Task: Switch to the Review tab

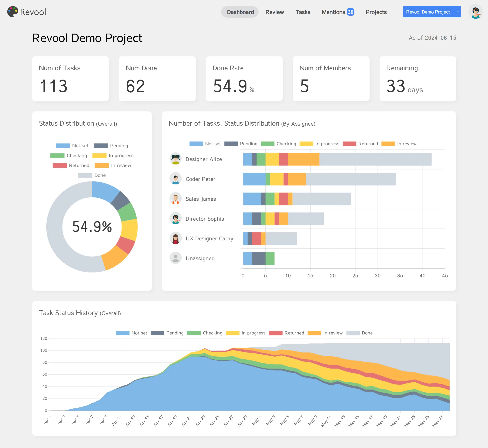Action: 275,12
